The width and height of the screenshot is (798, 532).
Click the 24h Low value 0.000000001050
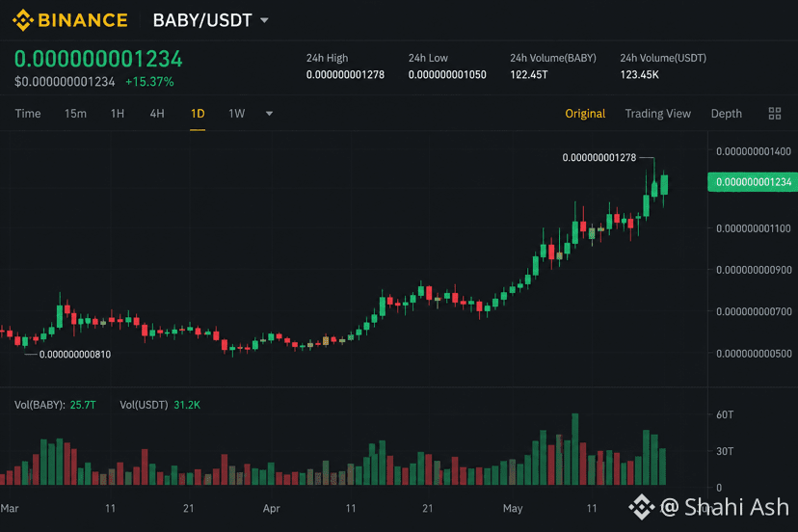tap(447, 75)
